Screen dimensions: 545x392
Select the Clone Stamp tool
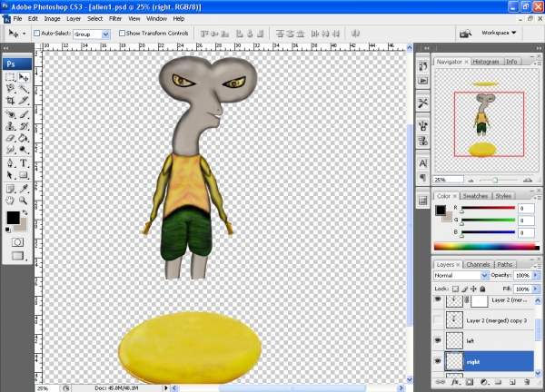pos(10,126)
